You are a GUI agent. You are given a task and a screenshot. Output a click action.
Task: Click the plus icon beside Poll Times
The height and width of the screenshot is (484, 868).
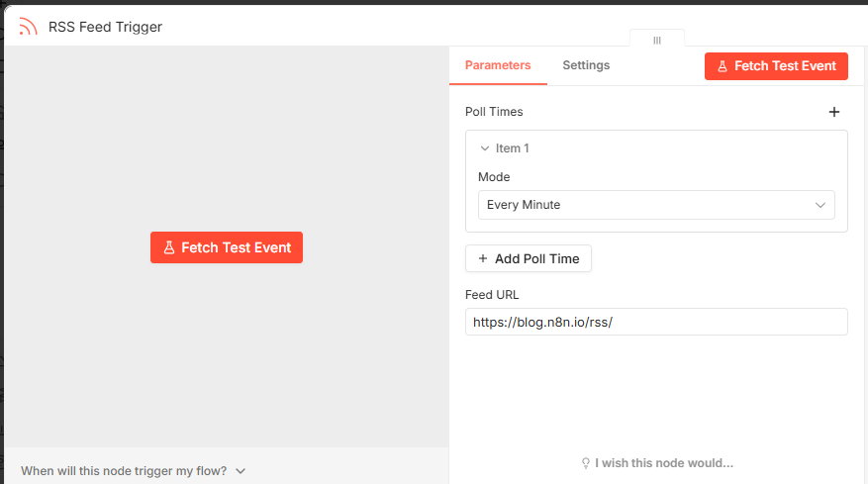[834, 112]
